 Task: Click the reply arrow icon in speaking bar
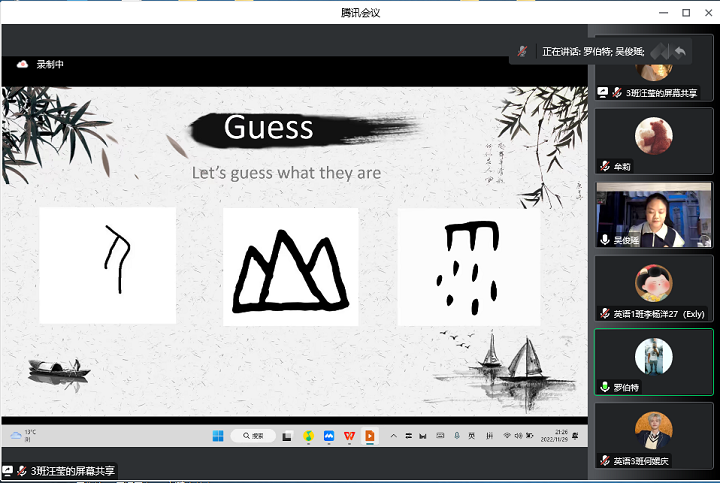click(x=681, y=51)
